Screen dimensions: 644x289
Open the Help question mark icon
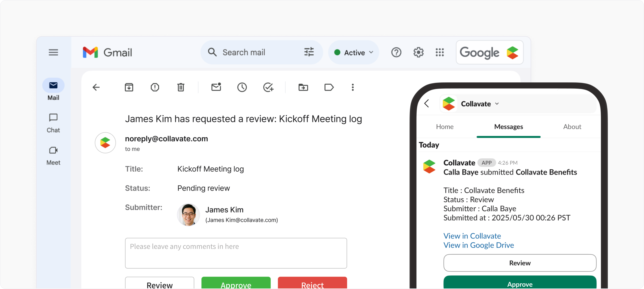[396, 52]
